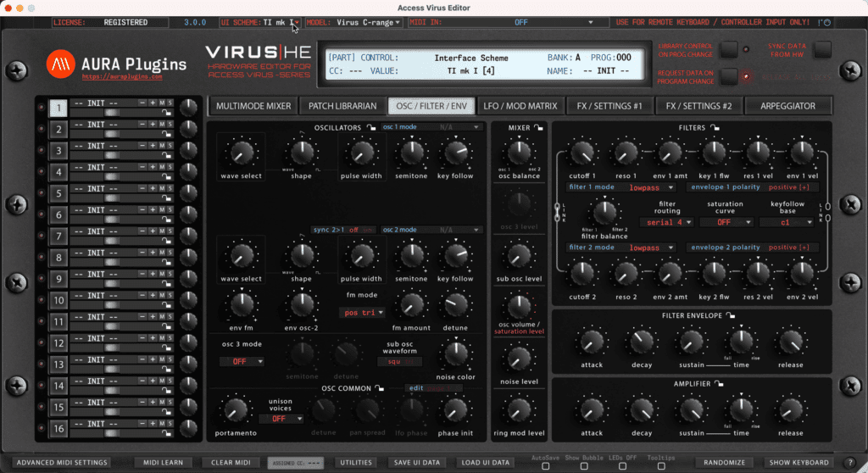Click the volume knob for part 1

188,108
